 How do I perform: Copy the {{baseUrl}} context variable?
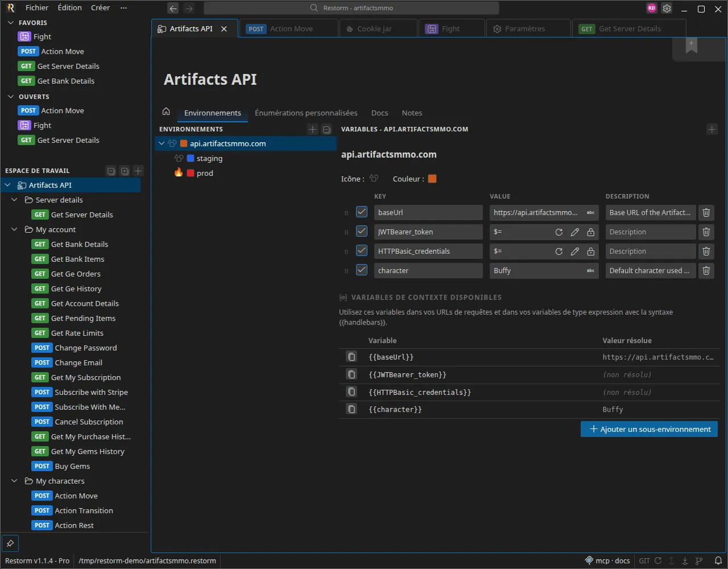click(x=352, y=357)
